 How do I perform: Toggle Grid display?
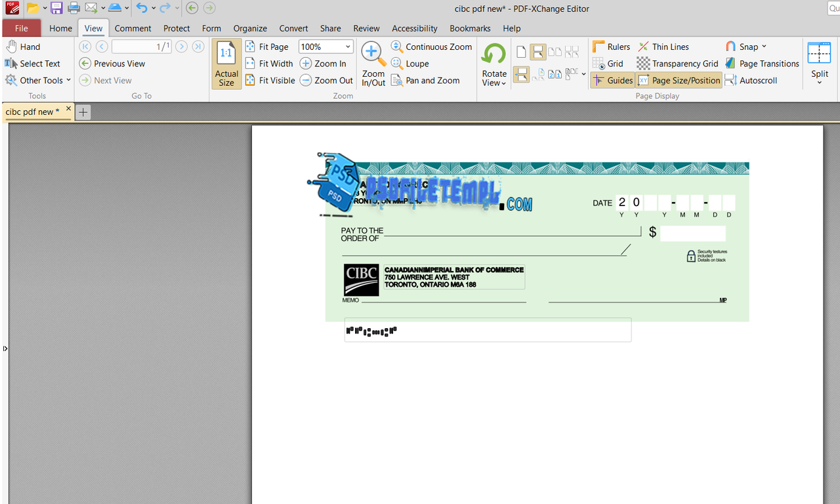pos(608,64)
